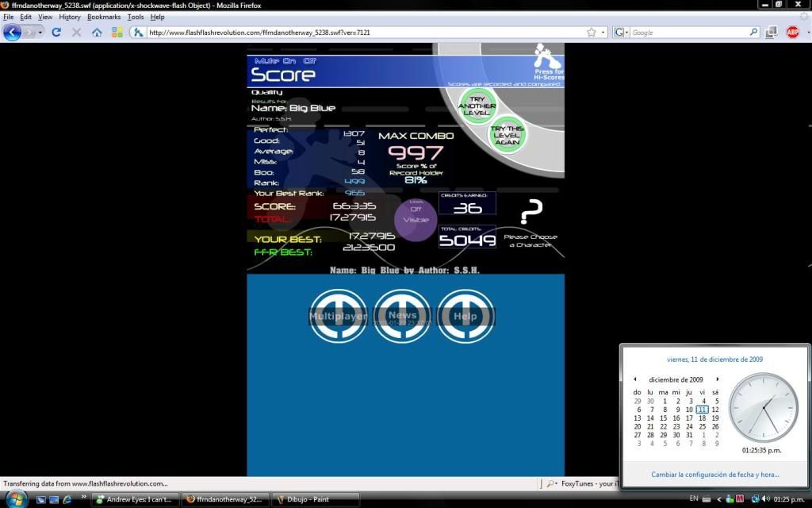Click the Back navigation arrow
This screenshot has height=508, width=812.
coord(13,33)
